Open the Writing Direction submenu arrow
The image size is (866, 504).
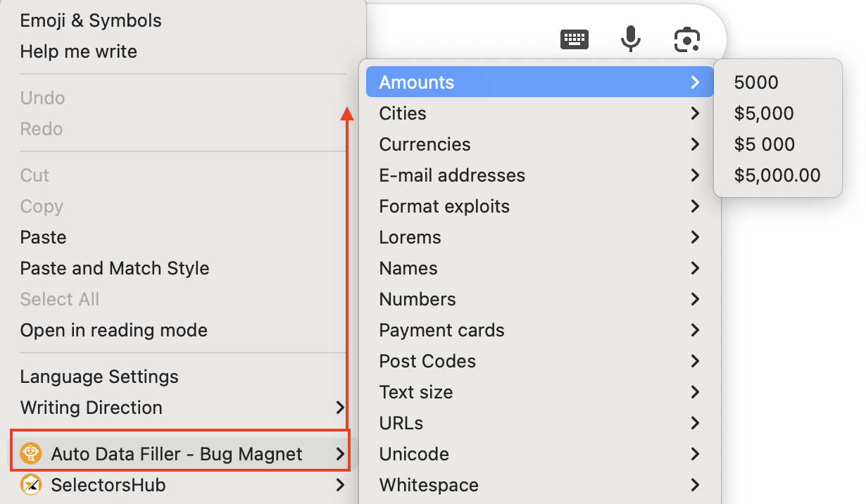point(340,408)
